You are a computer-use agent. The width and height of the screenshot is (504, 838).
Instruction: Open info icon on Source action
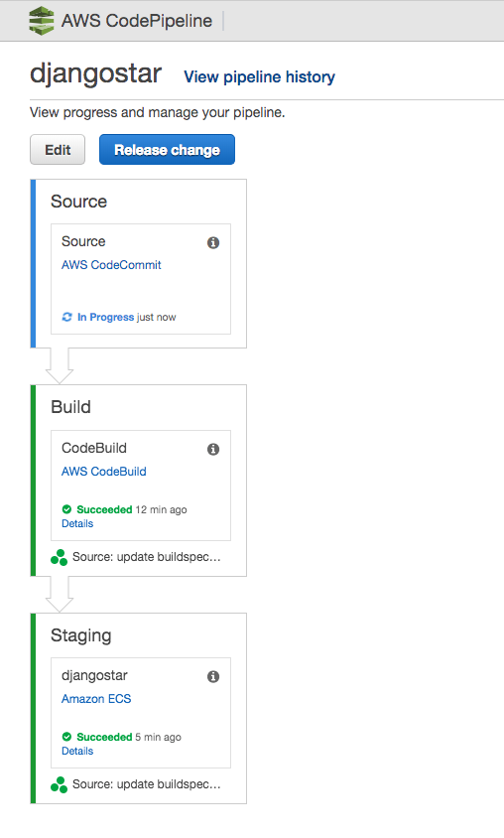(x=213, y=242)
